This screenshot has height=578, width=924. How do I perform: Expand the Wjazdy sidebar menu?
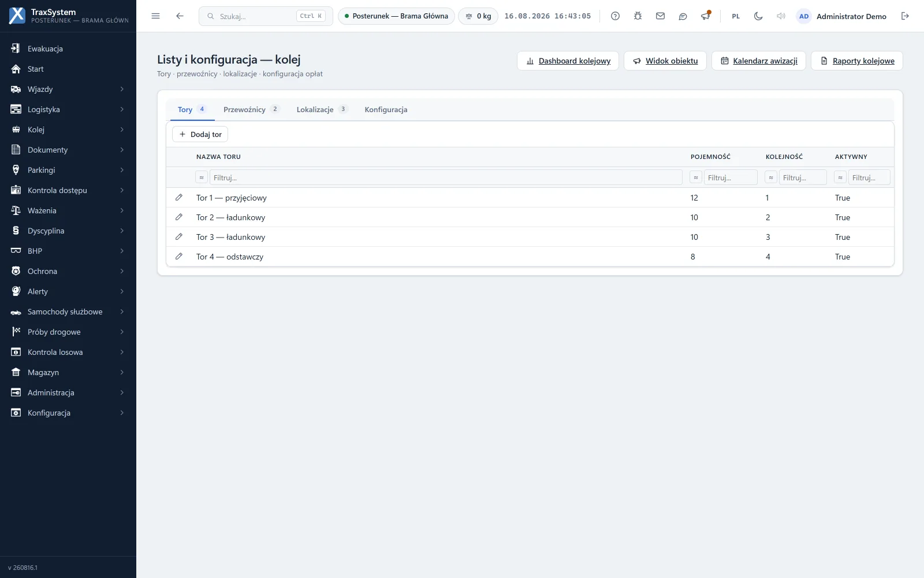pyautogui.click(x=68, y=89)
